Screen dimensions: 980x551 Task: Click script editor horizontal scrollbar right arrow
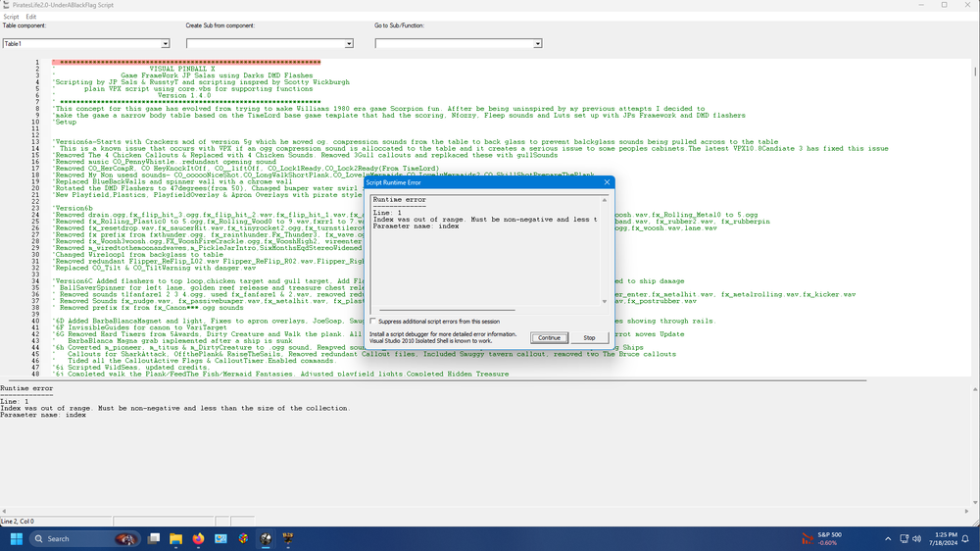(966, 511)
